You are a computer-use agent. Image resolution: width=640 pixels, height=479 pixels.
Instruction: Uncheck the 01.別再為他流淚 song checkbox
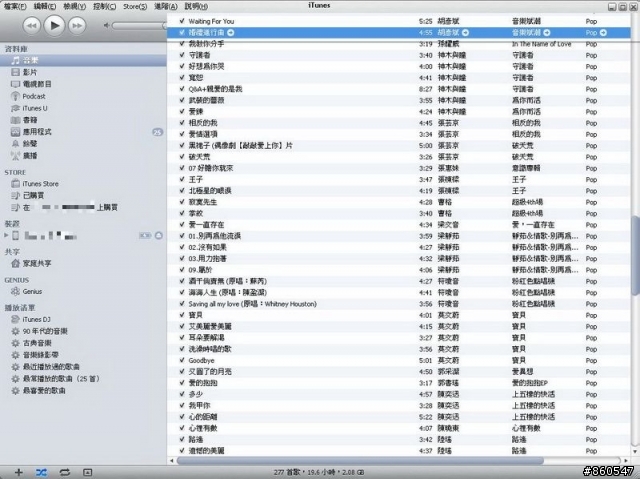coord(182,236)
